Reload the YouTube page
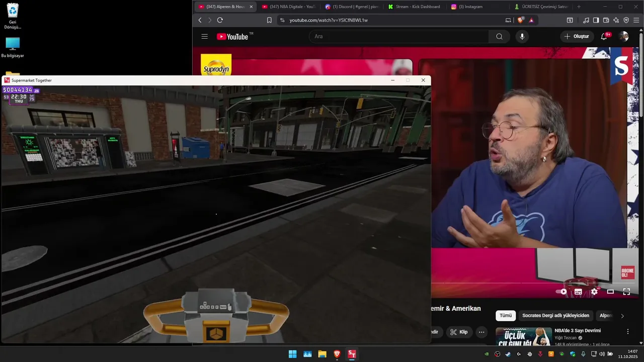Screen dimensions: 644x362 click(x=220, y=20)
